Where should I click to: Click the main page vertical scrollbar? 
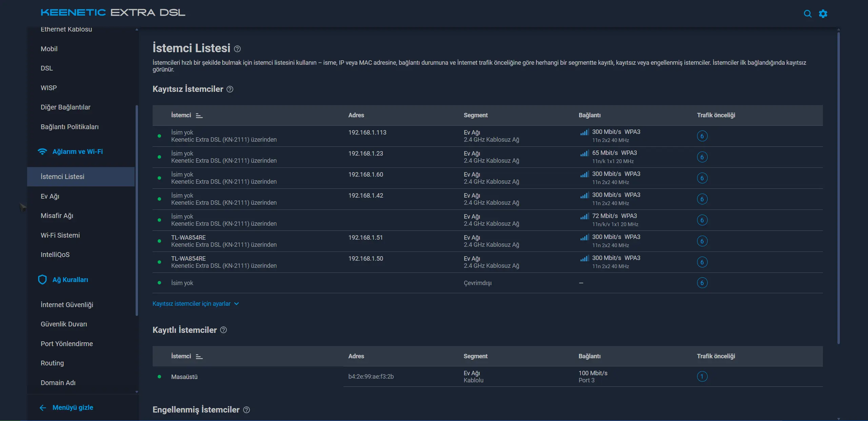pos(839,188)
